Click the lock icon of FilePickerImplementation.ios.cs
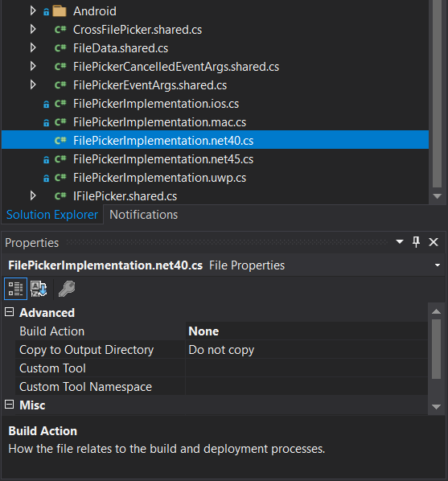448x481 pixels. click(46, 105)
